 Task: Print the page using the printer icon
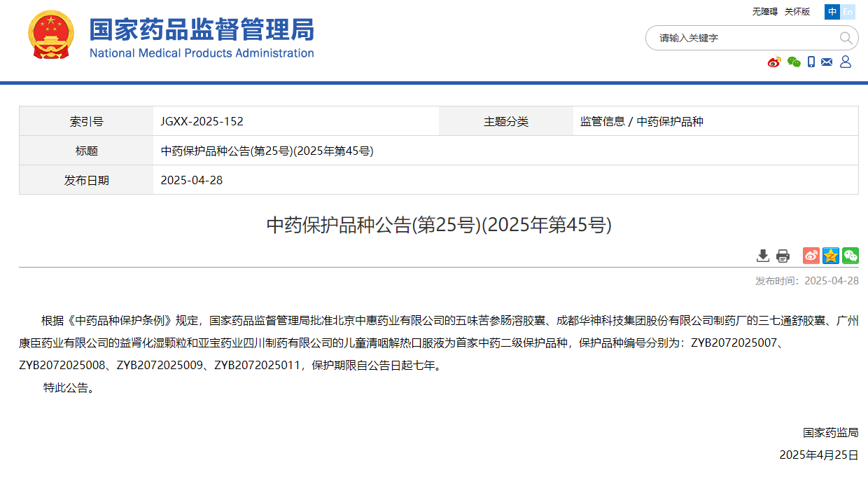[783, 256]
